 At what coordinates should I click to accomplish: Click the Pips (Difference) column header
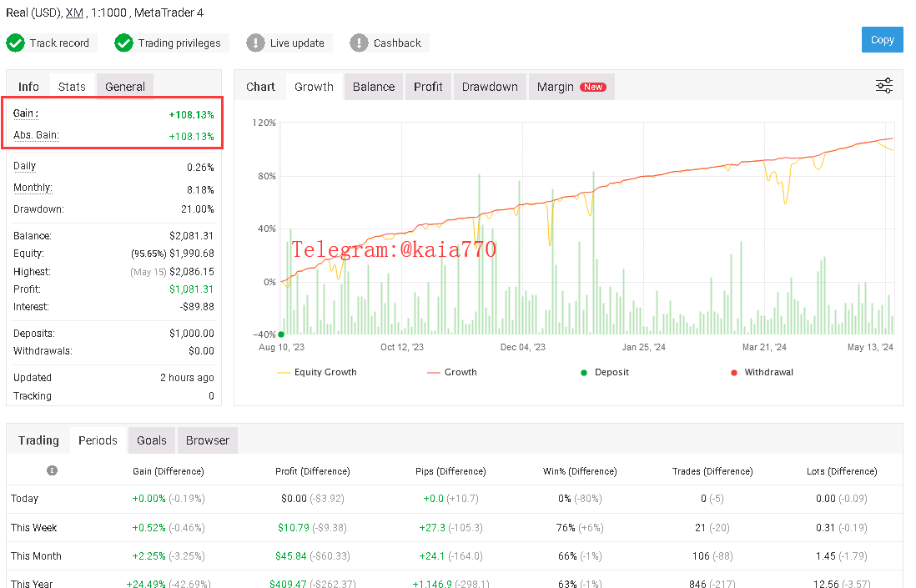click(x=450, y=471)
